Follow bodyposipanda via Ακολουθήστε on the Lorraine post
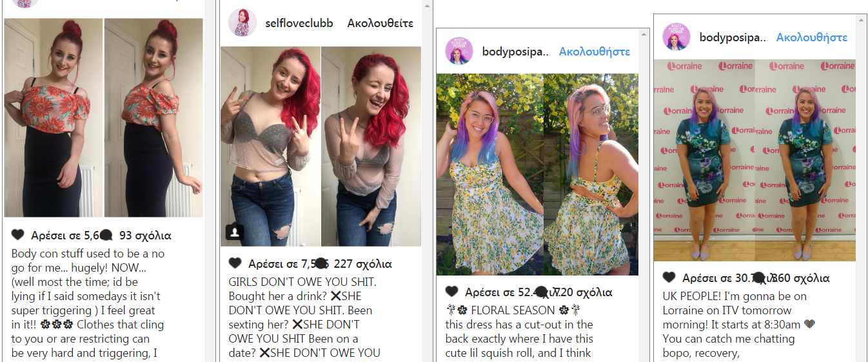The height and width of the screenshot is (362, 868). 812,37
